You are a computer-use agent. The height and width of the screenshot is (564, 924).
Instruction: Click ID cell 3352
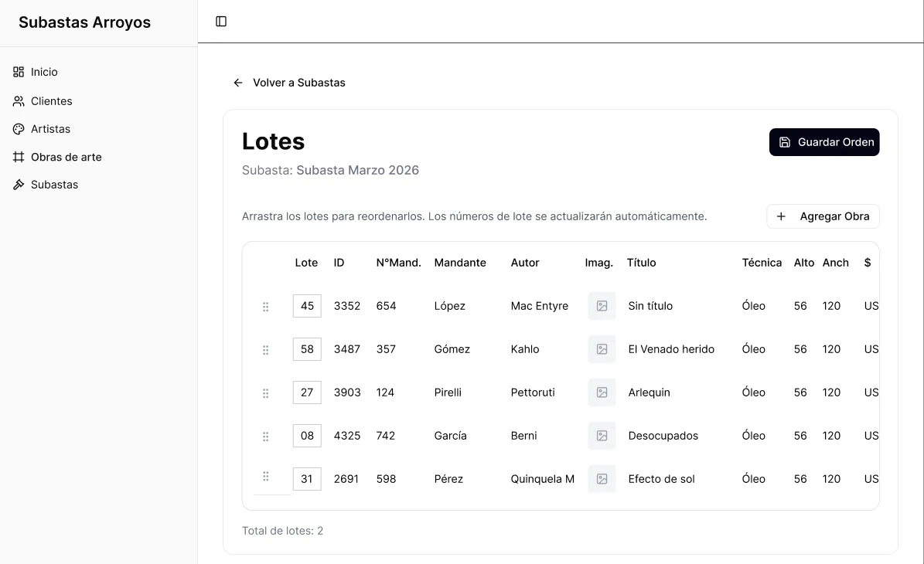[347, 306]
